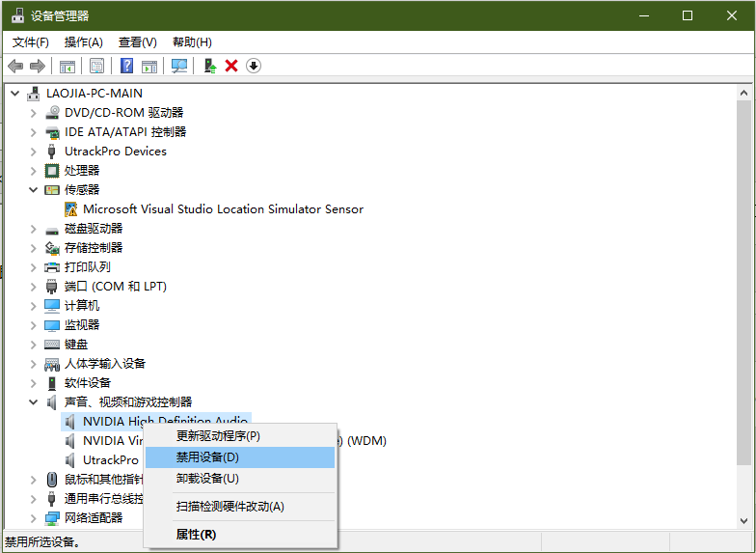756x553 pixels.
Task: Expand the 计算机 node
Action: pyautogui.click(x=33, y=305)
